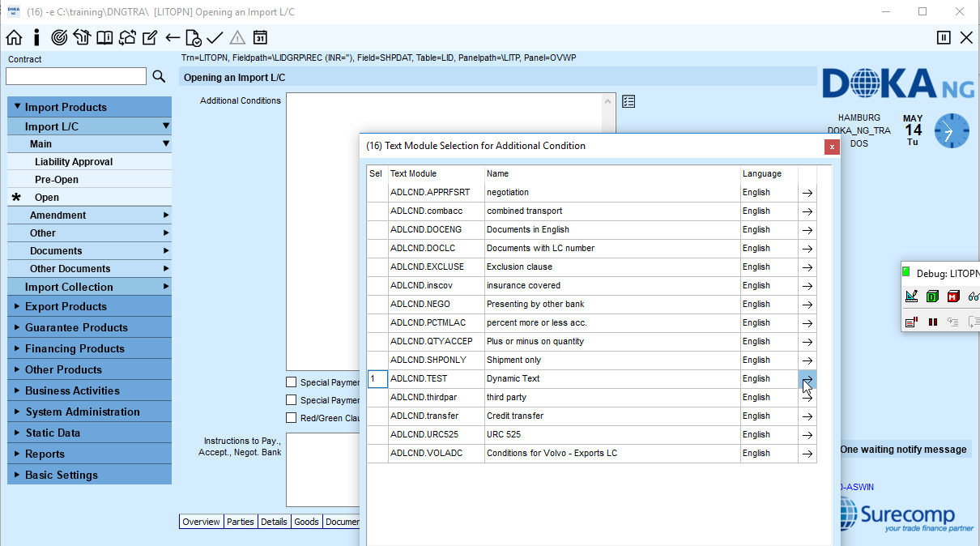Go back with the left arrow icon
The width and height of the screenshot is (980, 546).
(172, 37)
